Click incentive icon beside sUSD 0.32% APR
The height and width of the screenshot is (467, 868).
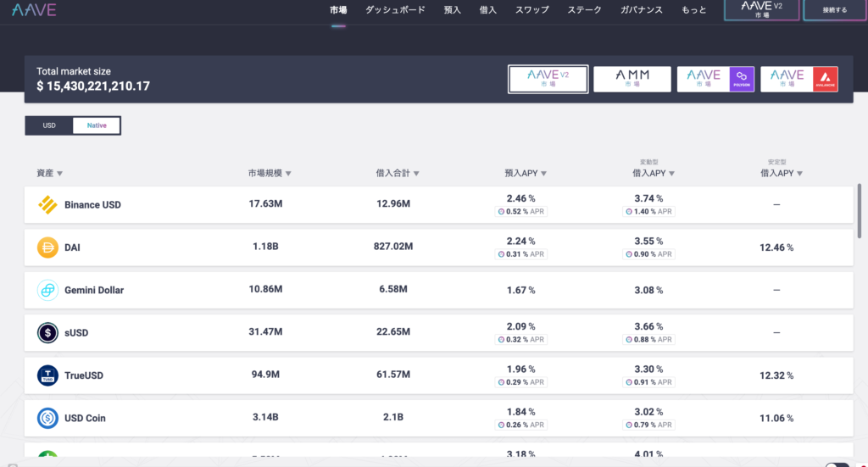pos(501,339)
